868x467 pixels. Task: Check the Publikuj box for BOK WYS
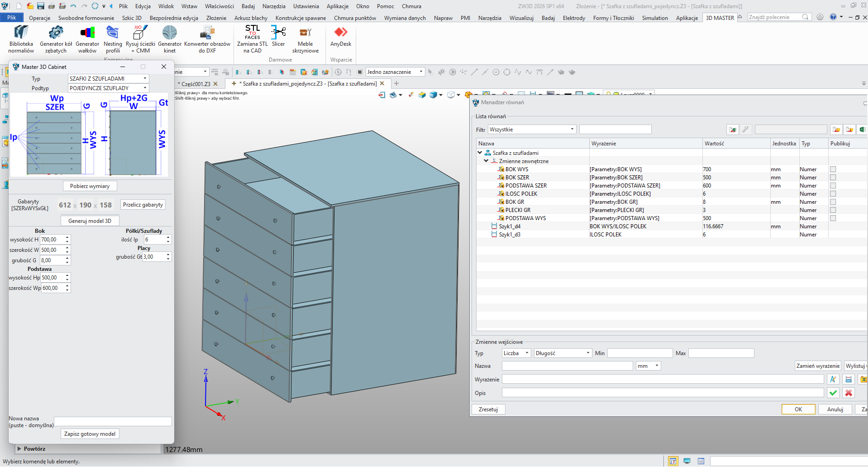pyautogui.click(x=833, y=169)
